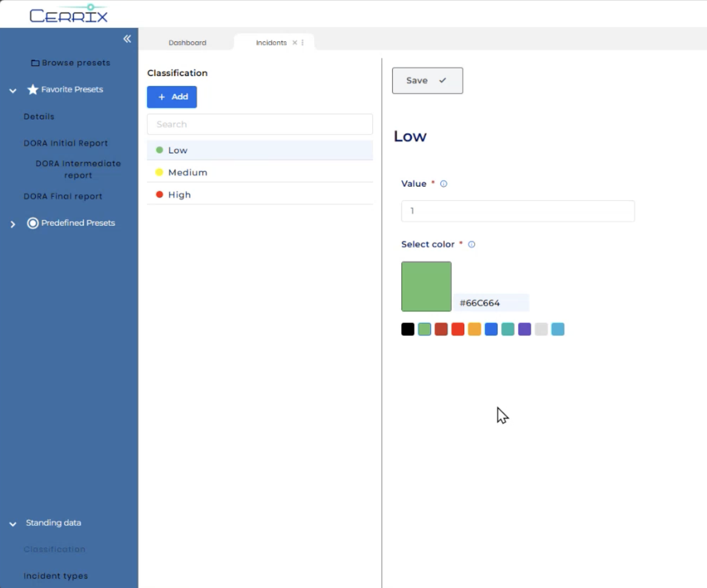Add a new classification
This screenshot has height=588, width=707.
coord(172,97)
